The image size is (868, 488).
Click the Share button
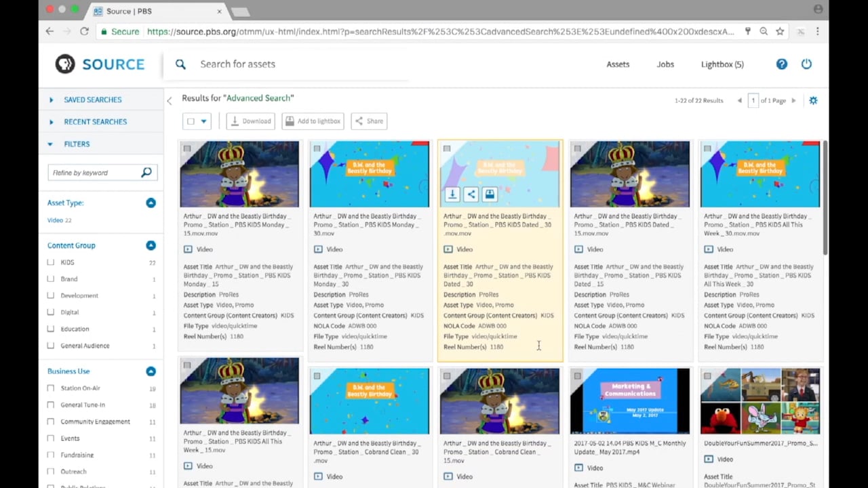(x=369, y=121)
